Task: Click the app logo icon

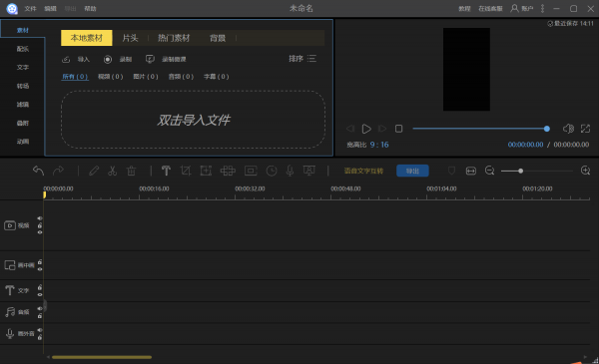Action: (x=12, y=8)
